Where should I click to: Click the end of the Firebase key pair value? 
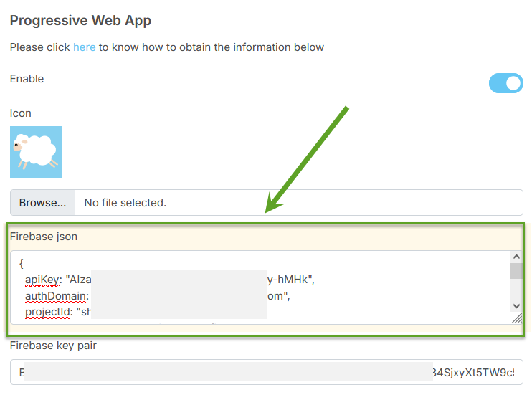pos(515,373)
